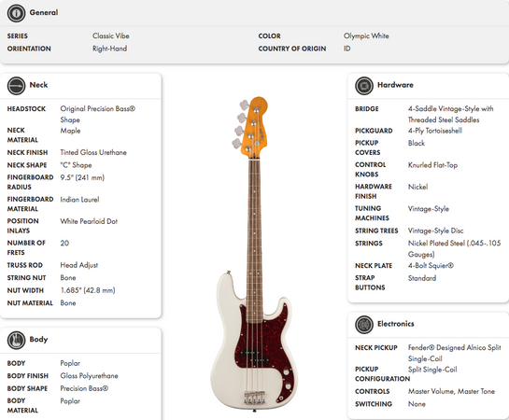Click the switching value 'None'
This screenshot has height=420, width=509.
pyautogui.click(x=417, y=404)
